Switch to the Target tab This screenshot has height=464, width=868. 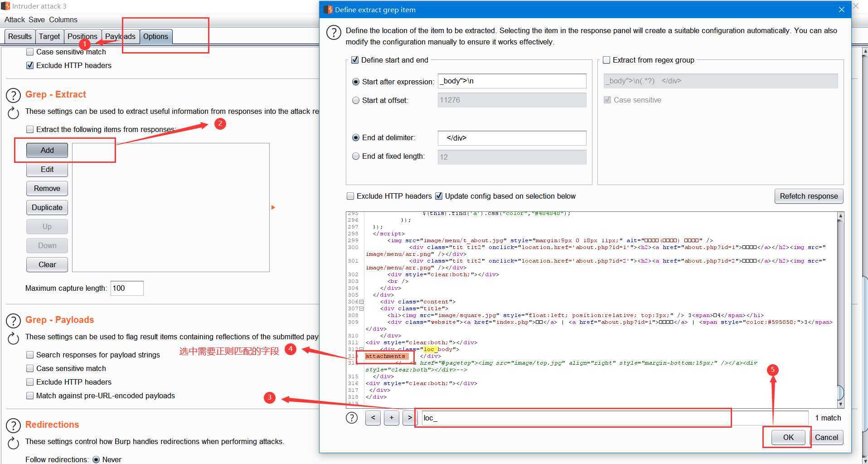tap(49, 36)
